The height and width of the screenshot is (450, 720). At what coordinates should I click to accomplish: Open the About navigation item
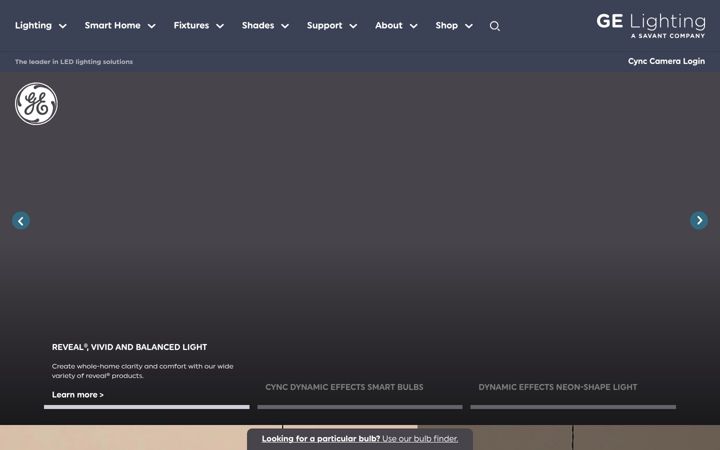tap(388, 26)
